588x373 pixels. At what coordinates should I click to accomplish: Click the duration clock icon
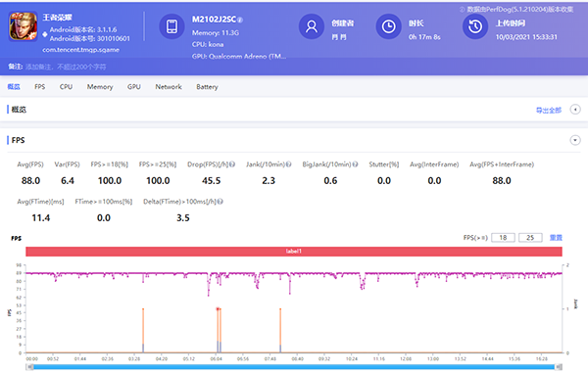point(388,26)
